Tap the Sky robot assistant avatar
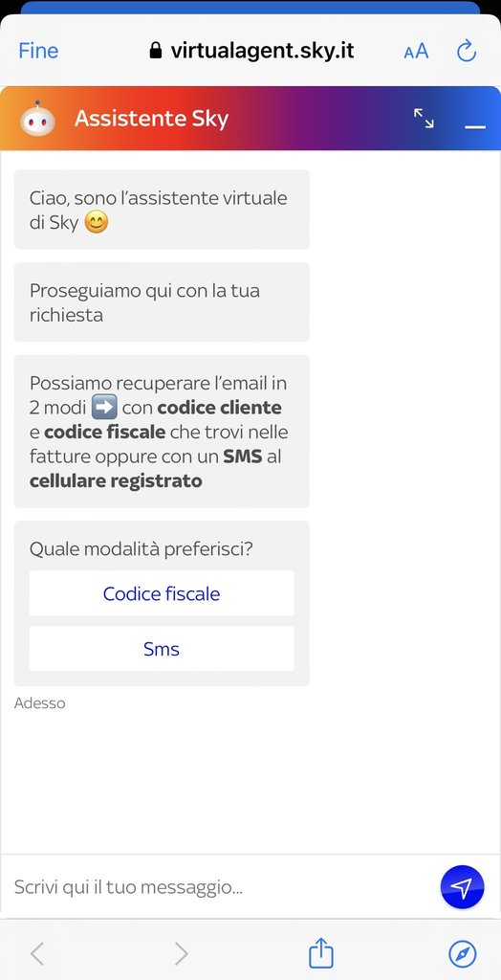 [x=37, y=119]
